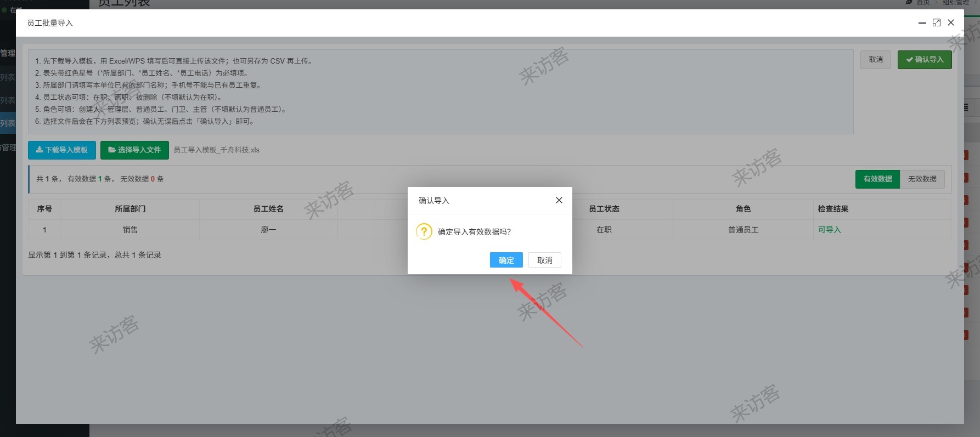This screenshot has width=980, height=437.
Task: Close the 员工批量导入 window
Action: coord(951,22)
